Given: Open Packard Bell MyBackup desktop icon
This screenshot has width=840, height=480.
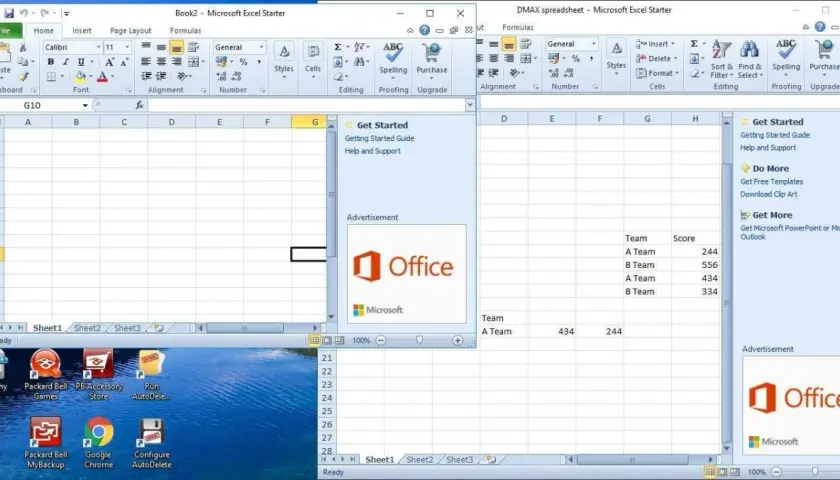Looking at the screenshot, I should tap(46, 442).
